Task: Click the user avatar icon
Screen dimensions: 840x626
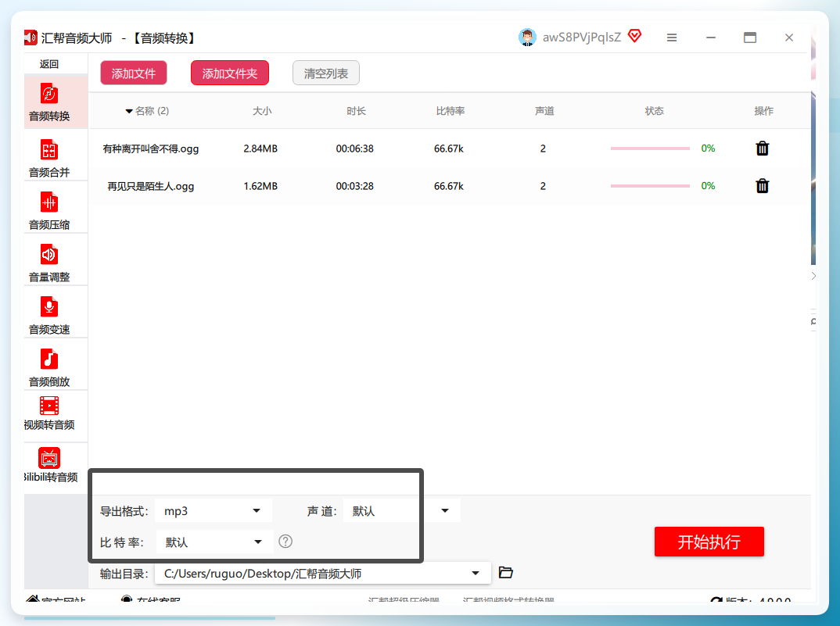Action: (527, 38)
